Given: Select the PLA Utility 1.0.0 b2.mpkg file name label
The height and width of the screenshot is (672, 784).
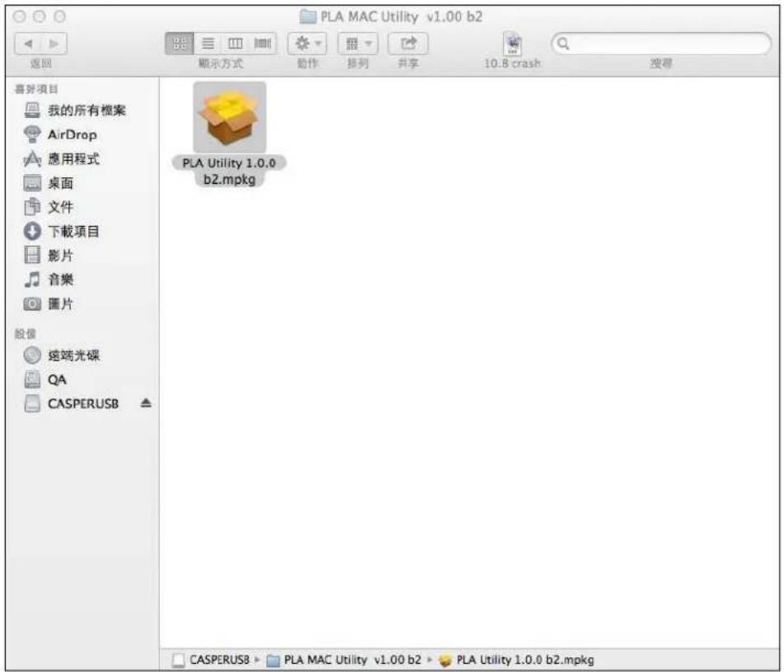Looking at the screenshot, I should [229, 171].
